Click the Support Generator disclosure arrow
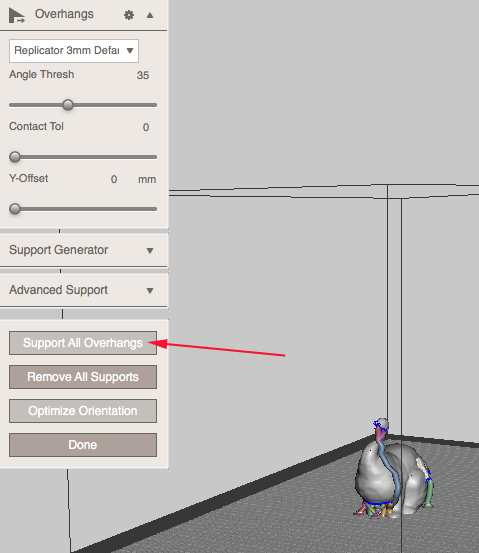Image resolution: width=479 pixels, height=553 pixels. (150, 250)
